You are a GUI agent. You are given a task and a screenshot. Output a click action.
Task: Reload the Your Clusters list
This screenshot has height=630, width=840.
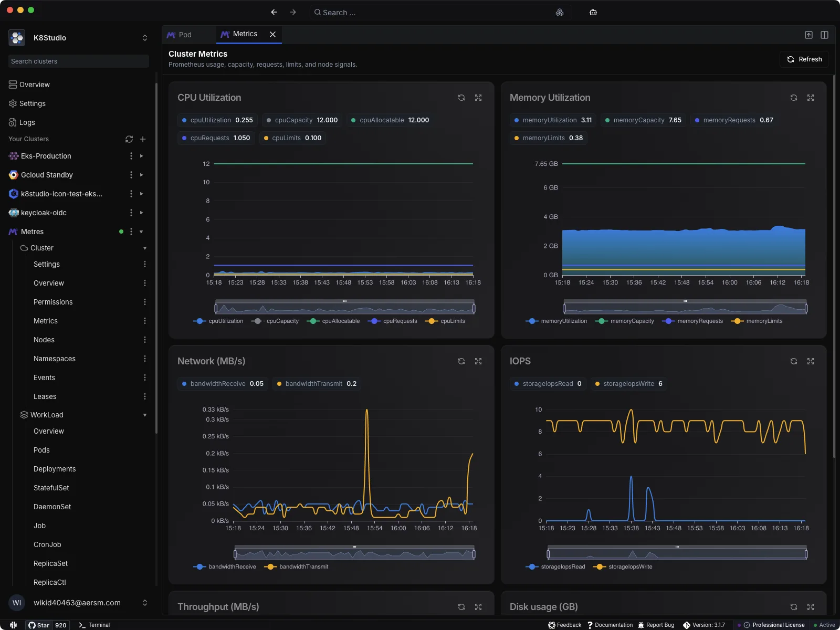pyautogui.click(x=129, y=139)
